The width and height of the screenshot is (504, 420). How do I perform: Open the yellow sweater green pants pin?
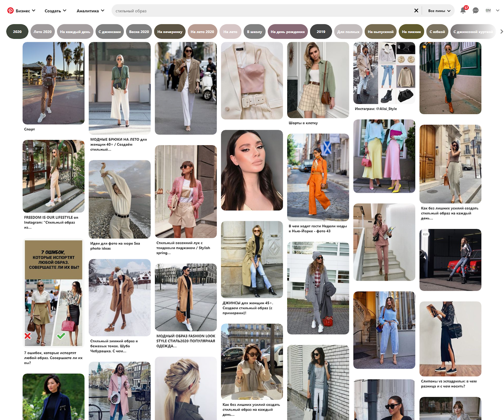(450, 78)
